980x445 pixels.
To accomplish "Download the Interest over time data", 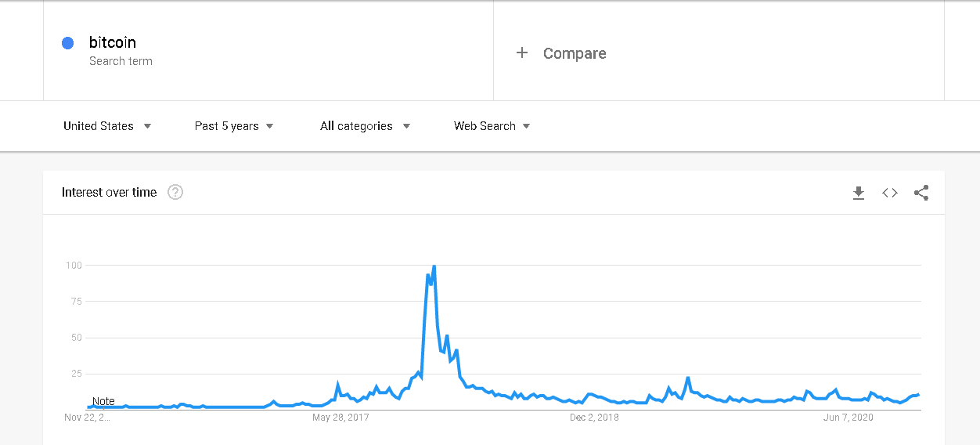I will [x=859, y=193].
